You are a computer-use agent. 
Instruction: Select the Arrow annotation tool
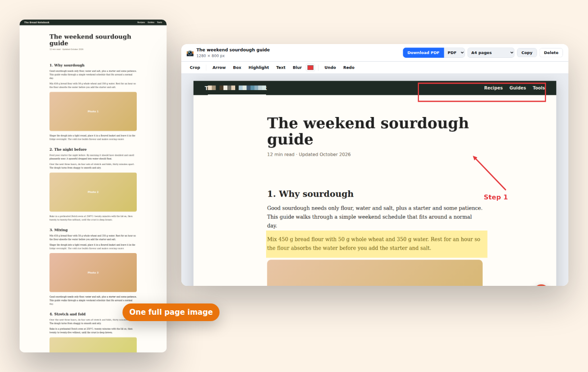tap(219, 68)
